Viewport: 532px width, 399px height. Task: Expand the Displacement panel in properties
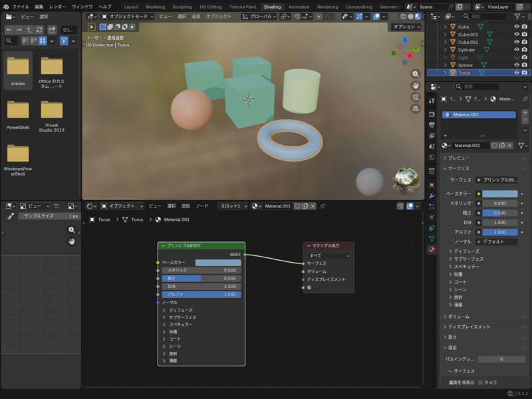484,327
